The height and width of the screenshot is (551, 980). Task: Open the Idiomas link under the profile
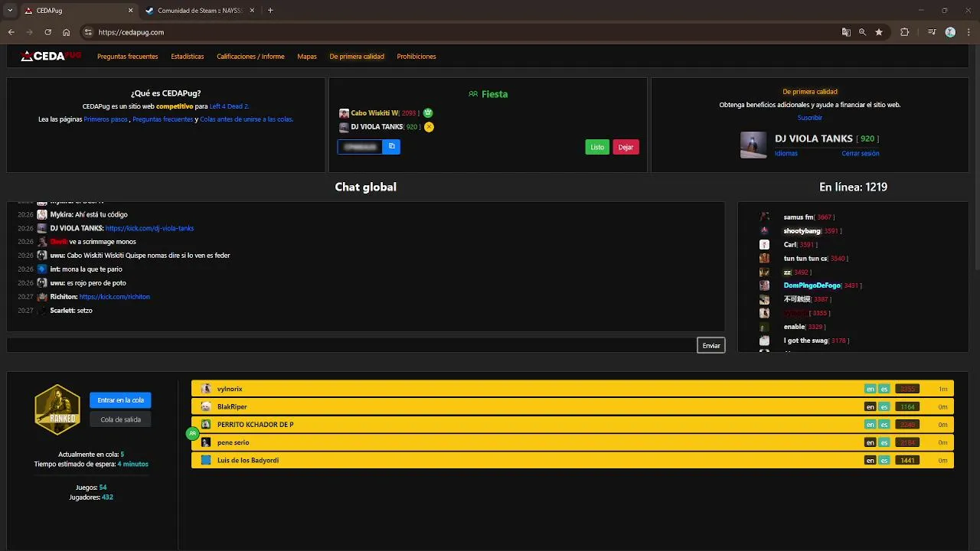tap(786, 153)
